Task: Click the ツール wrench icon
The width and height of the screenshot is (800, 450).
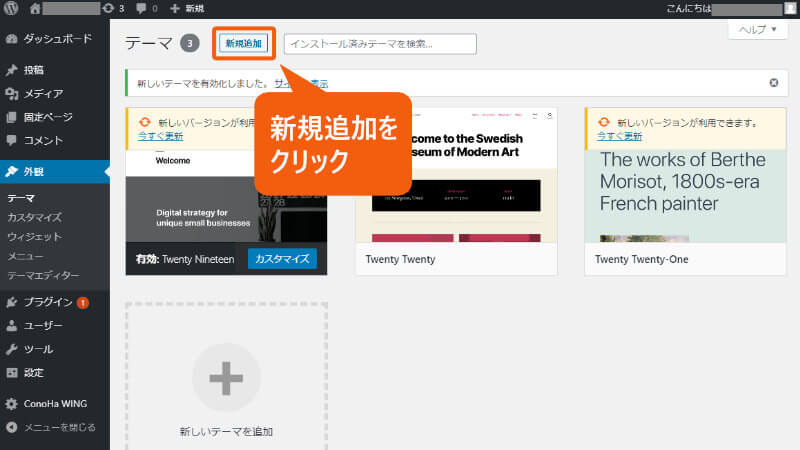Action: click(x=11, y=349)
